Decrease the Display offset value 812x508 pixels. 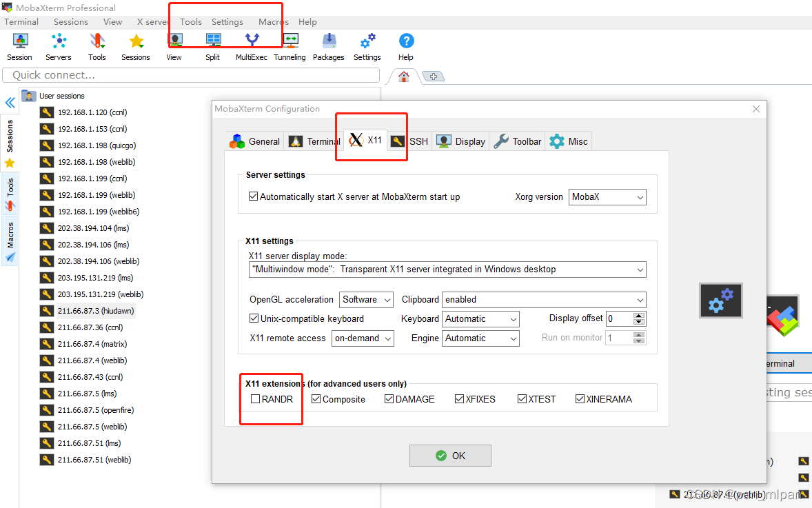pos(639,322)
